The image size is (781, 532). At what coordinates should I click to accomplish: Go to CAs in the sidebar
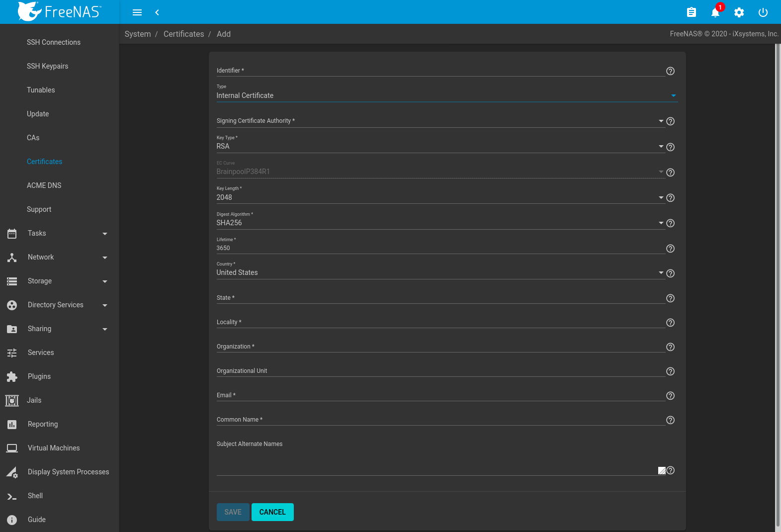click(33, 138)
